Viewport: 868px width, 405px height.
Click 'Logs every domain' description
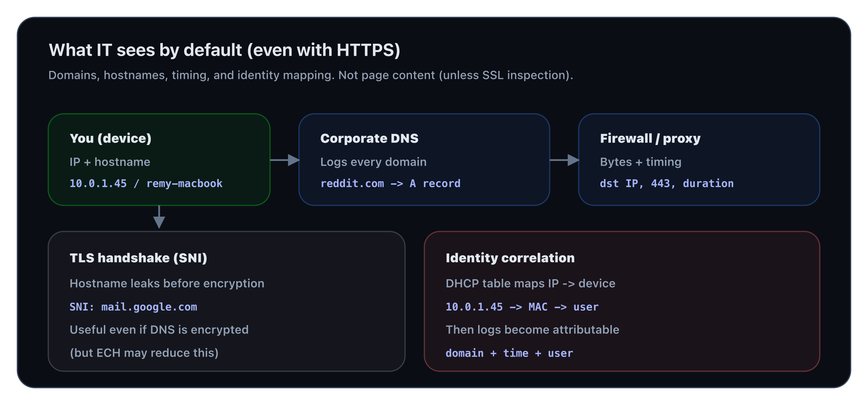(373, 162)
